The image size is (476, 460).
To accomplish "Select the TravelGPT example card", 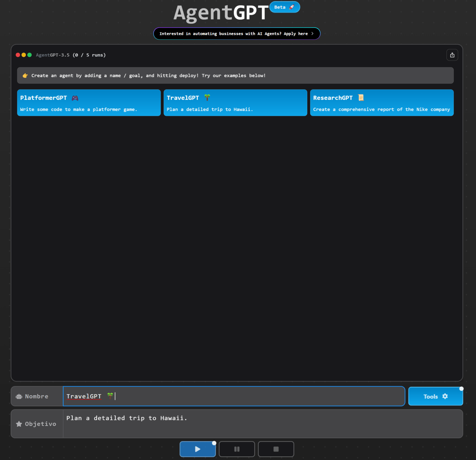I will click(x=235, y=103).
